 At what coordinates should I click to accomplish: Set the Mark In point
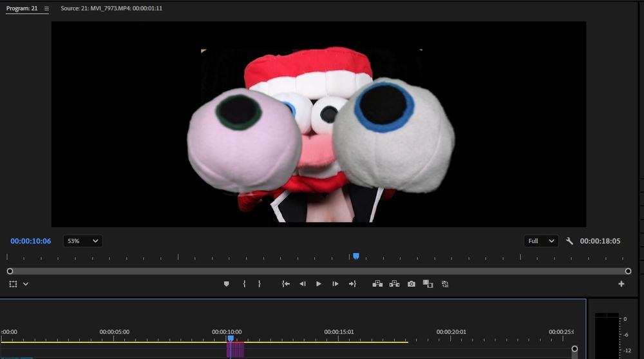pos(244,284)
